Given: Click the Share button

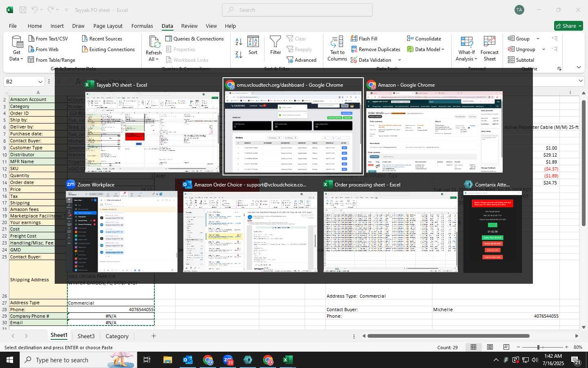Looking at the screenshot, I should click(568, 26).
